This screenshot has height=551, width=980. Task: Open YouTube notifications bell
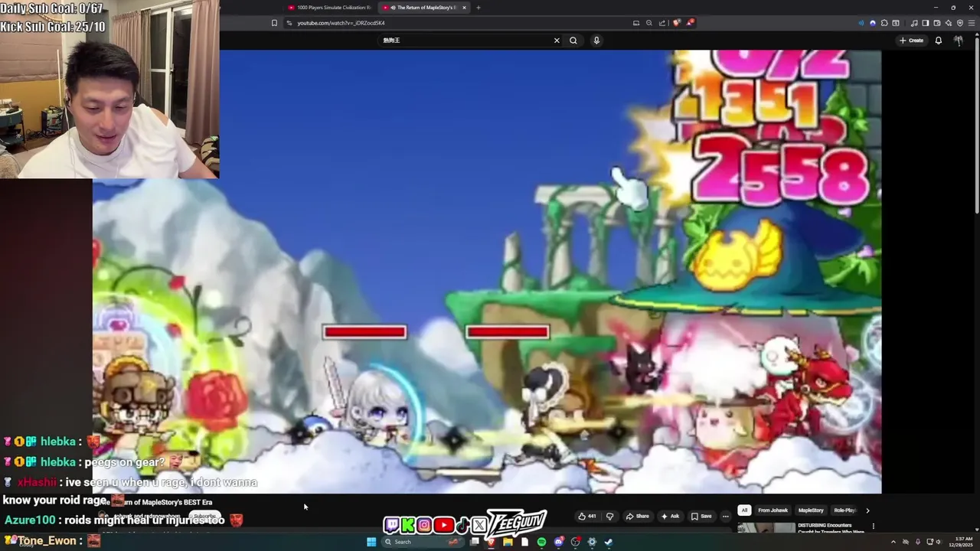tap(939, 41)
